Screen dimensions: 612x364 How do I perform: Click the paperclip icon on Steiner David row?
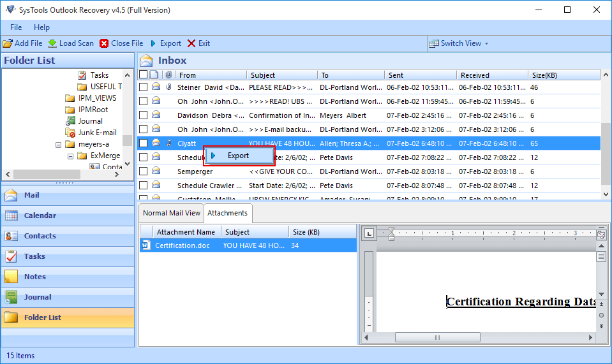[168, 87]
